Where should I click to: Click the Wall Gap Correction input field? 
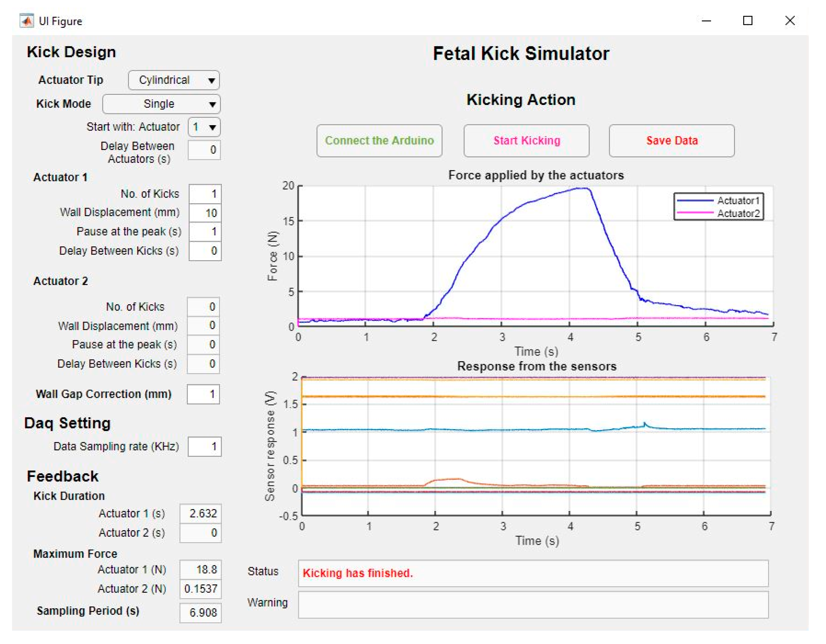point(203,394)
